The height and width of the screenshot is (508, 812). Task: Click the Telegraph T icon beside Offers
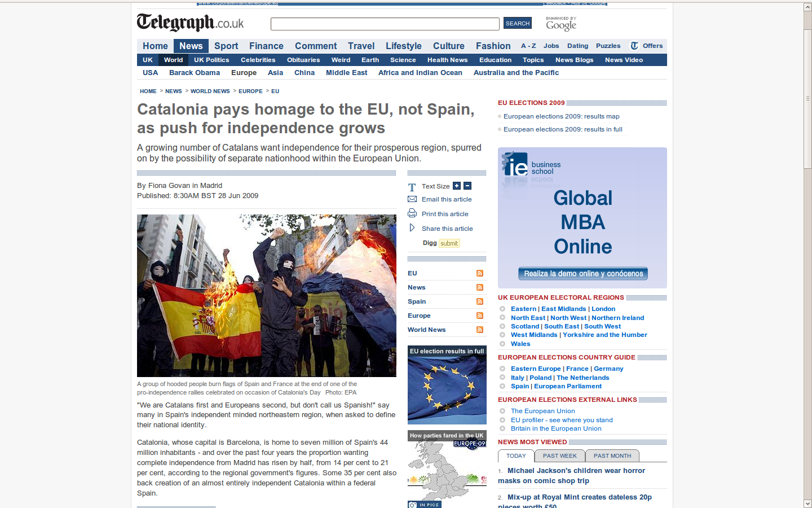634,46
